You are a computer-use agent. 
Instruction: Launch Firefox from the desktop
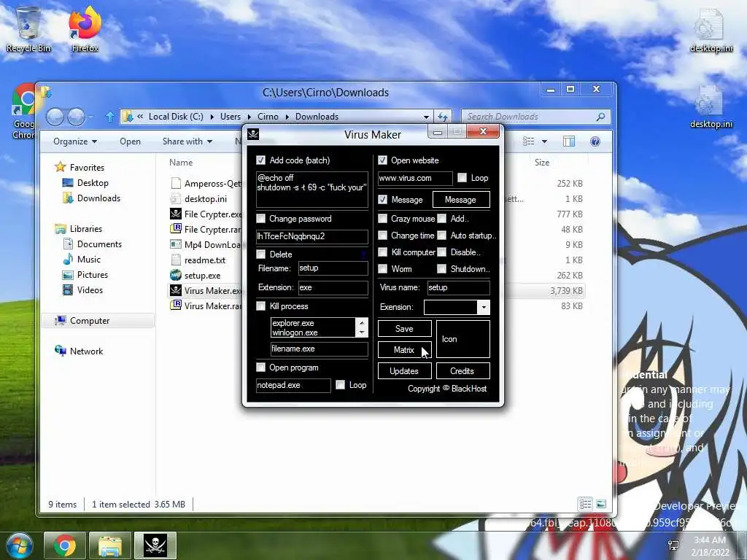click(85, 28)
